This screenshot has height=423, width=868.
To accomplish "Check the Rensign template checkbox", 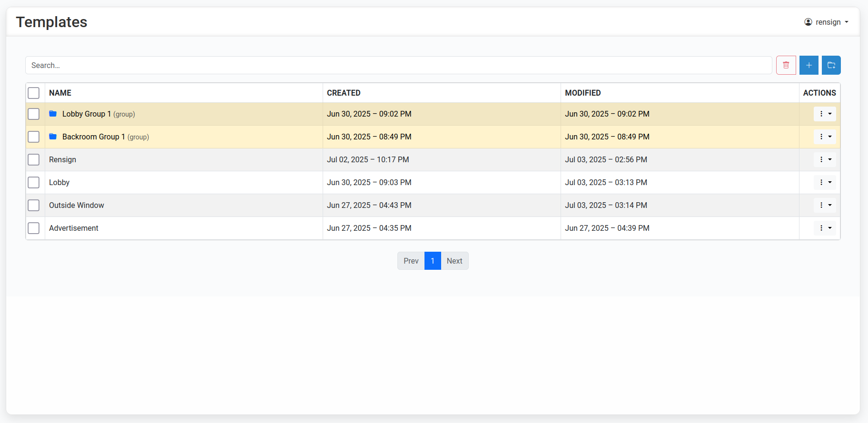I will tap(34, 159).
